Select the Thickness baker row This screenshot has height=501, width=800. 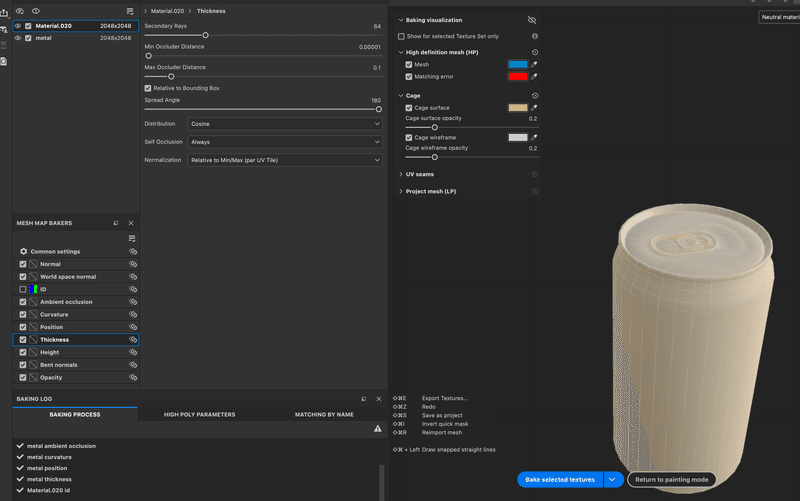click(76, 340)
